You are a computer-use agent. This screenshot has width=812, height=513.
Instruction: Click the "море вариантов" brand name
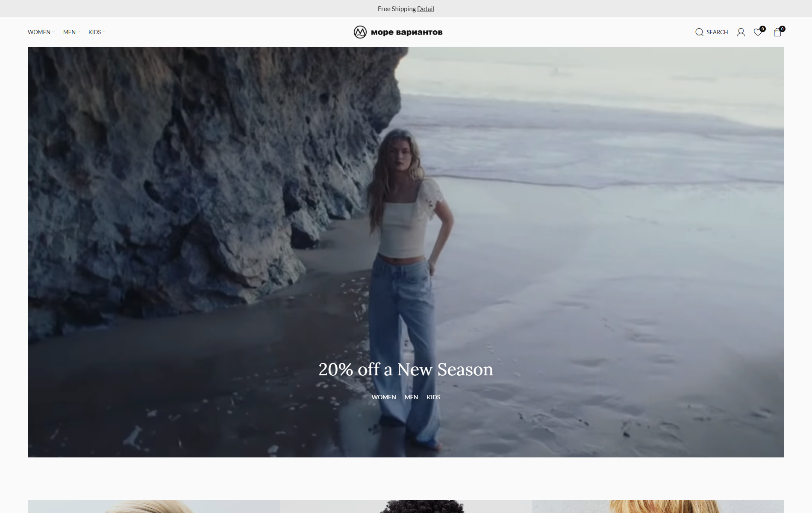pos(406,32)
